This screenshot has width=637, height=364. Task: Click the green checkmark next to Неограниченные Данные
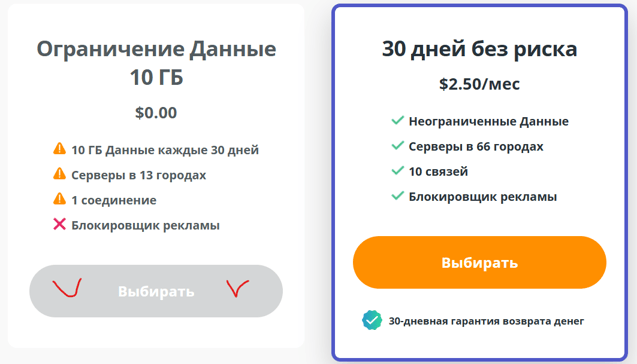397,120
